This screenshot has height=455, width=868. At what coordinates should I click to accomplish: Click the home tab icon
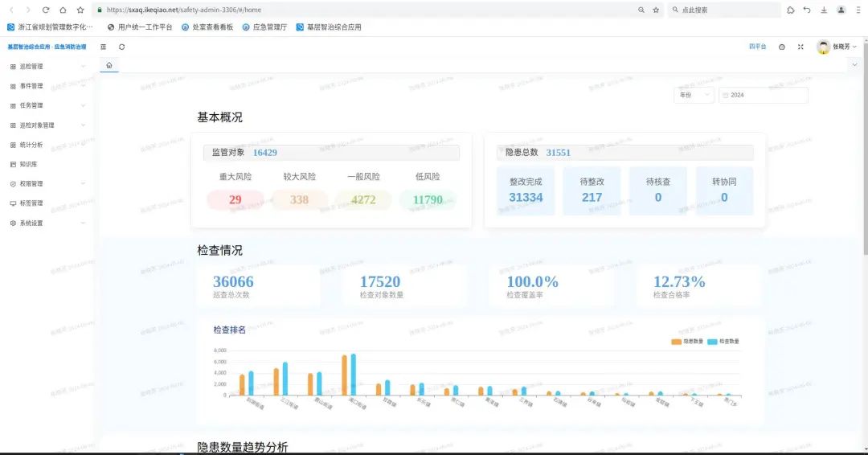pos(109,65)
